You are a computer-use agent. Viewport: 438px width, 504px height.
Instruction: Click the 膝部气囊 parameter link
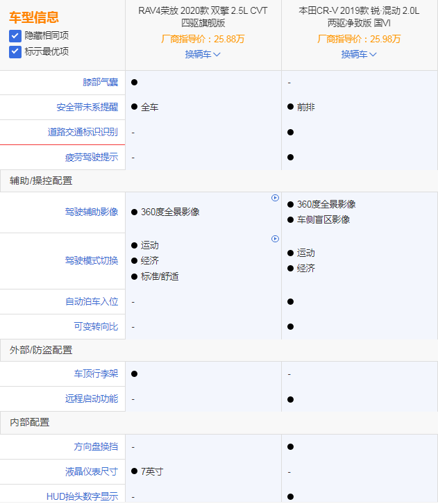[101, 82]
